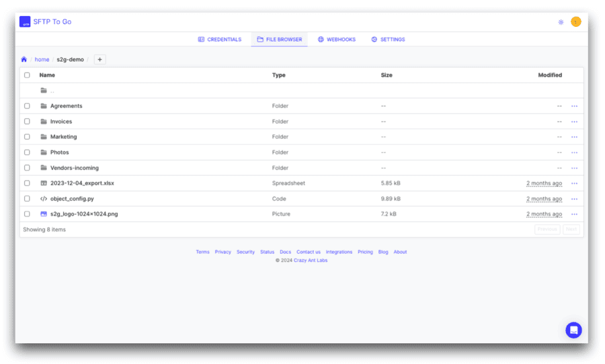The image size is (605, 364).
Task: Click the Agreements folder icon
Action: [x=44, y=105]
